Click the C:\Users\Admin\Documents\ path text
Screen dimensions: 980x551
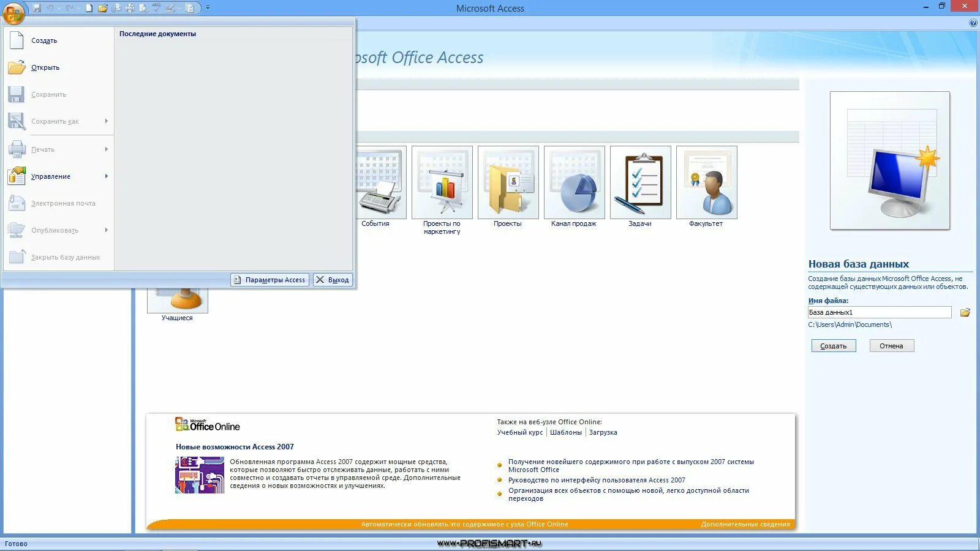[850, 324]
